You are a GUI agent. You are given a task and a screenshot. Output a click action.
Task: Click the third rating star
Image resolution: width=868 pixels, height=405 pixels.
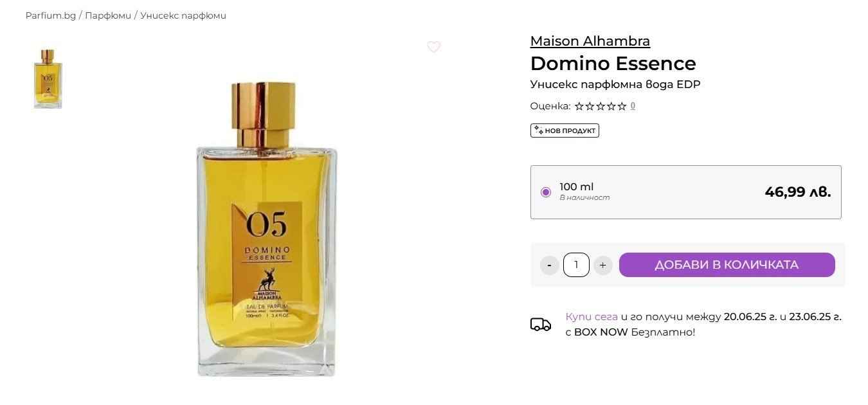coord(601,106)
